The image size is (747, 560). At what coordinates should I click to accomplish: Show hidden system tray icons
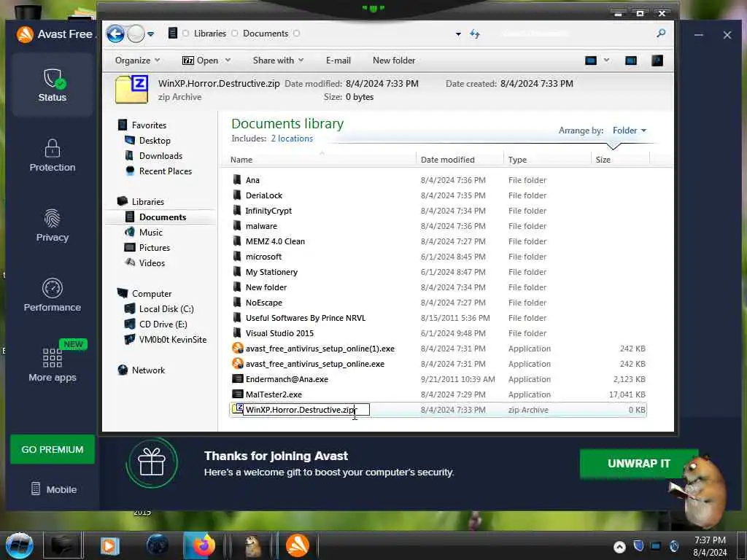pyautogui.click(x=619, y=547)
